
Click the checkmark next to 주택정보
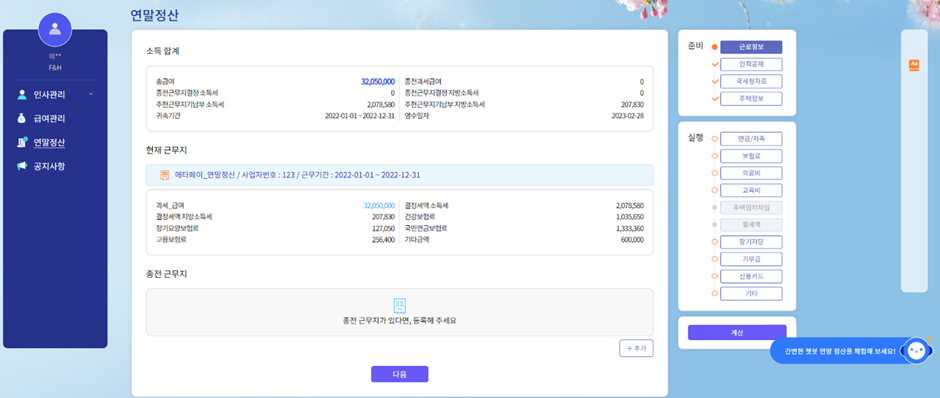point(714,98)
